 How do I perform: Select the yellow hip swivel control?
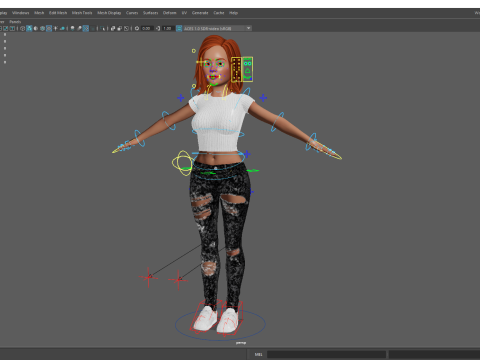182,163
